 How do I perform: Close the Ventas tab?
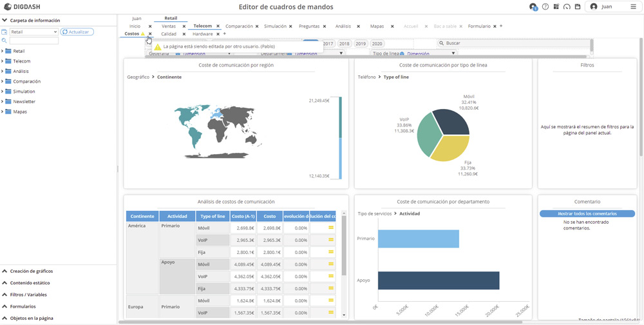(184, 26)
